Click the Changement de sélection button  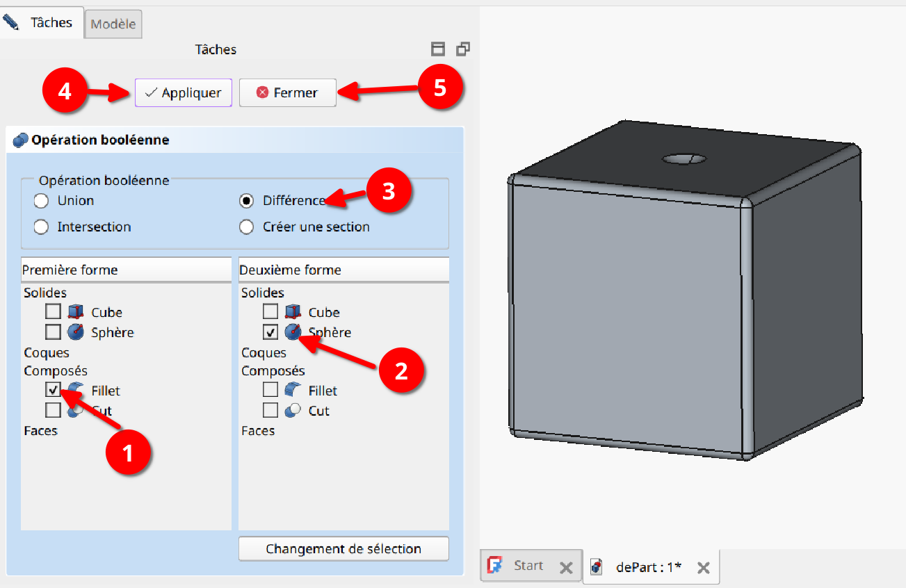pyautogui.click(x=343, y=548)
